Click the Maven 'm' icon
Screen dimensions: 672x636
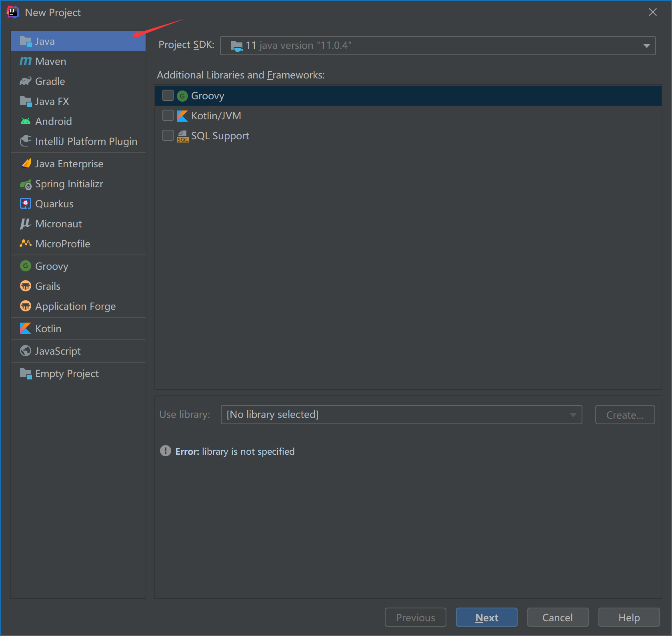26,61
